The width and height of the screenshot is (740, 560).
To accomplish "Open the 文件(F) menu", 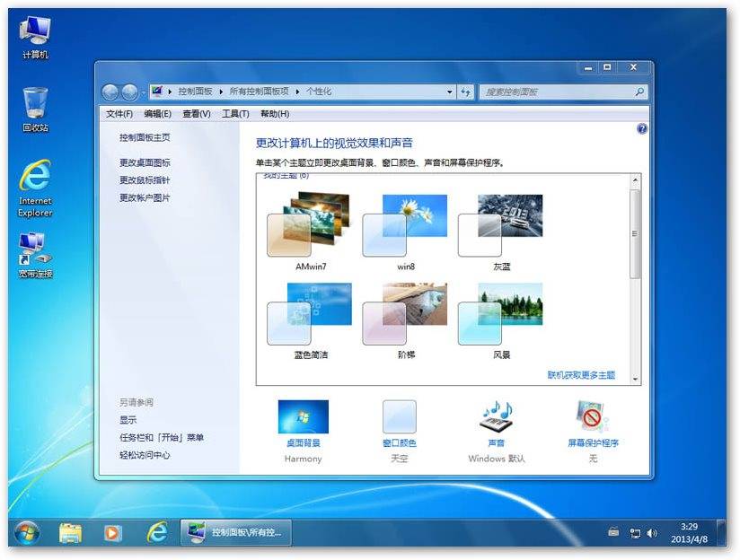I will point(119,114).
